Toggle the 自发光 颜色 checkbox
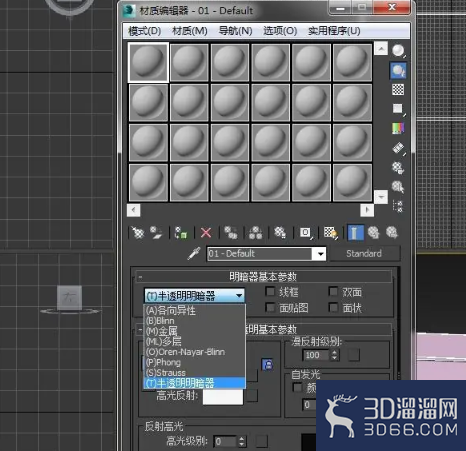The width and height of the screenshot is (466, 451). (x=297, y=387)
